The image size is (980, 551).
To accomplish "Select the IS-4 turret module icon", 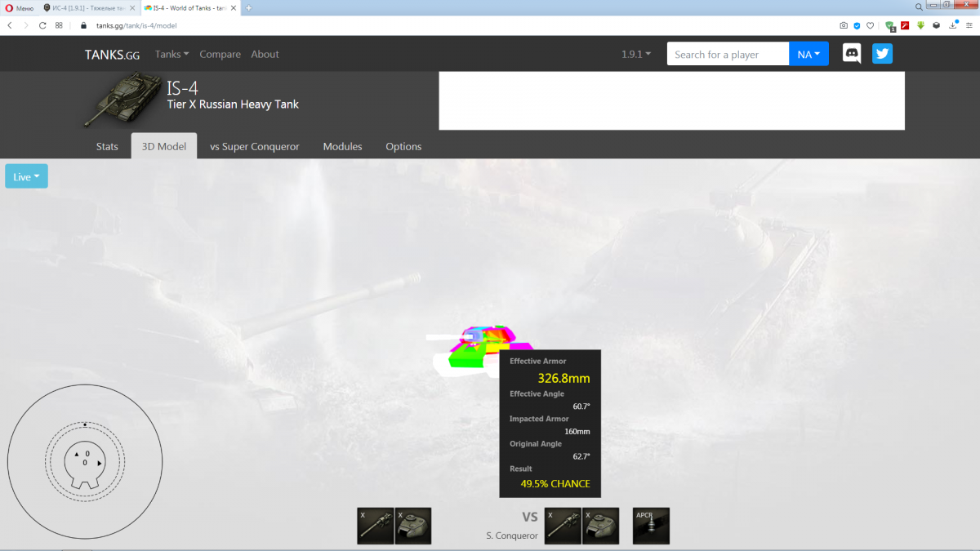I will pyautogui.click(x=413, y=526).
